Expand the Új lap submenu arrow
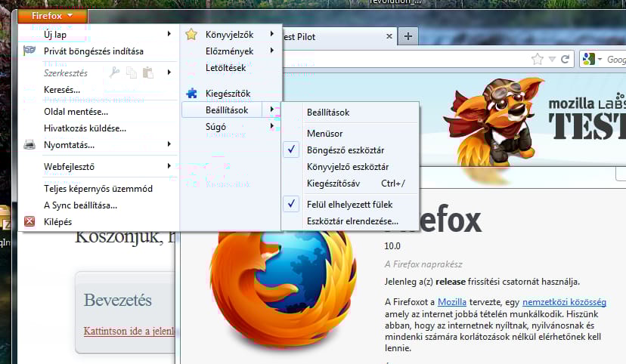 click(169, 34)
